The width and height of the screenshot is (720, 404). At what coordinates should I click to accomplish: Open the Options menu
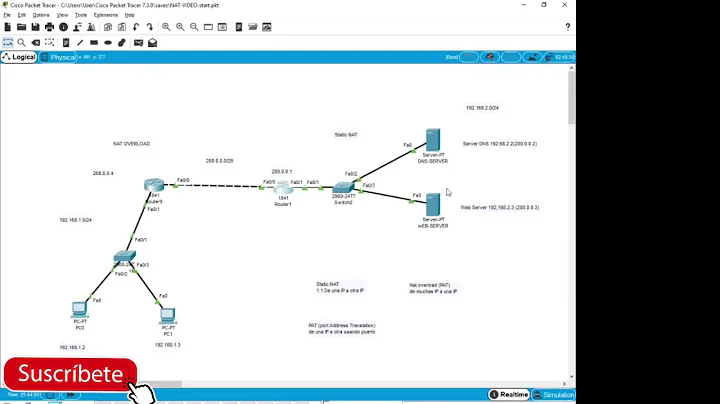41,15
